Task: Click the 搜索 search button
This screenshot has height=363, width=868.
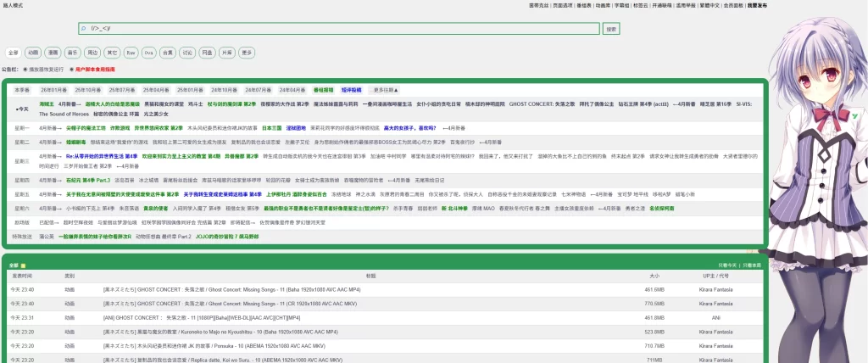Action: [x=611, y=29]
